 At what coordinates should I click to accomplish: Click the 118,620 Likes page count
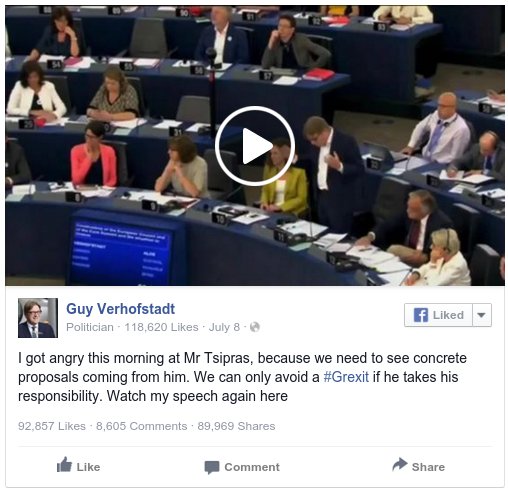[161, 327]
